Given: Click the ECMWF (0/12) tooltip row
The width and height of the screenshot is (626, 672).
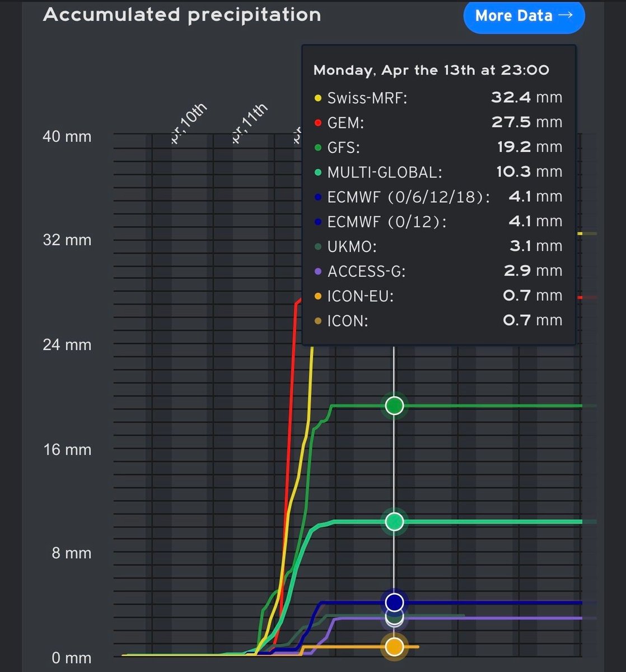Looking at the screenshot, I should (438, 221).
